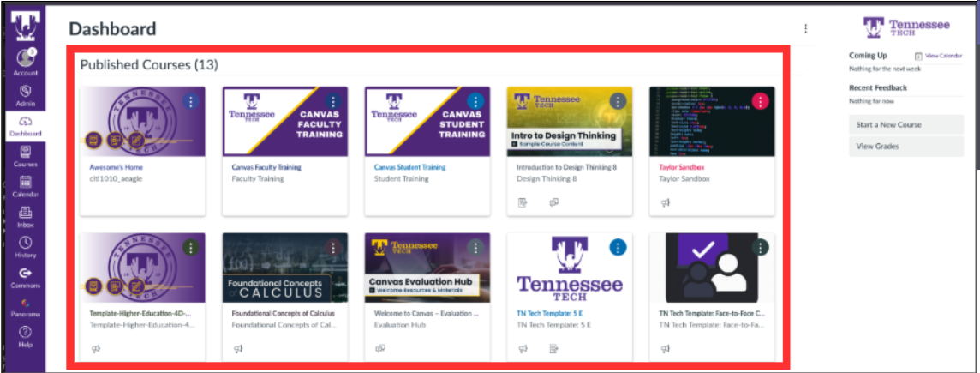
Task: Open announcements icon on Foundational Concepts of Calculus card
Action: coord(238,349)
